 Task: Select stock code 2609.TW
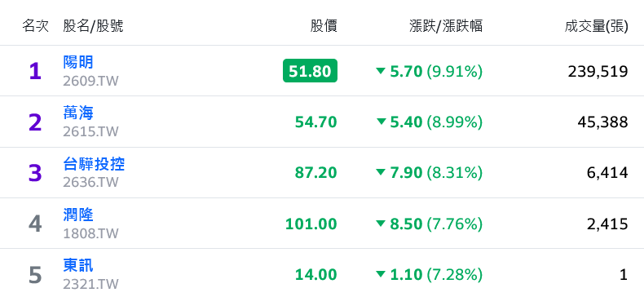[x=90, y=81]
